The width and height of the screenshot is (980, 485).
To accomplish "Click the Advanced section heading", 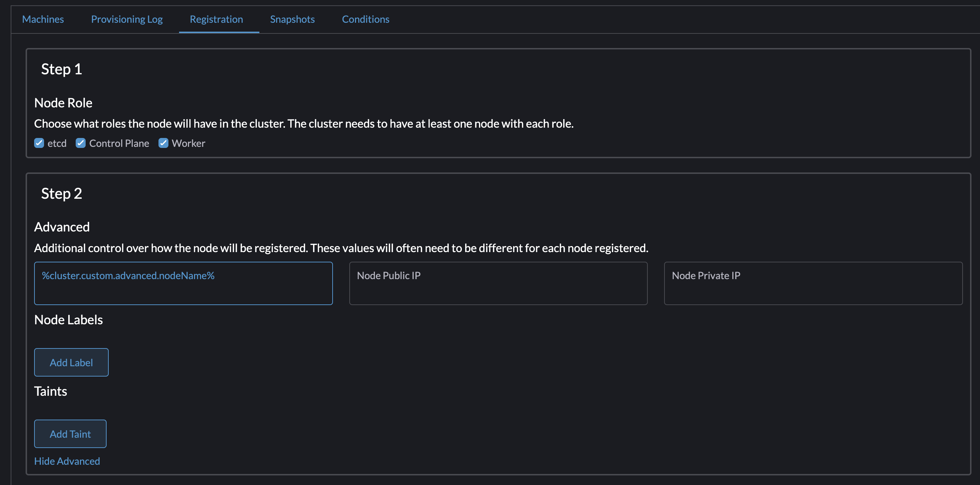I will pos(62,226).
